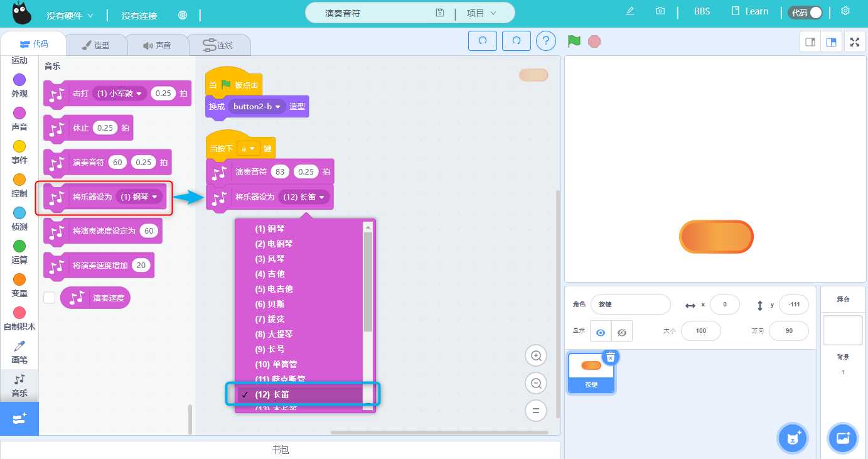868x459 pixels.
Task: Open the language globe menu
Action: (x=183, y=14)
